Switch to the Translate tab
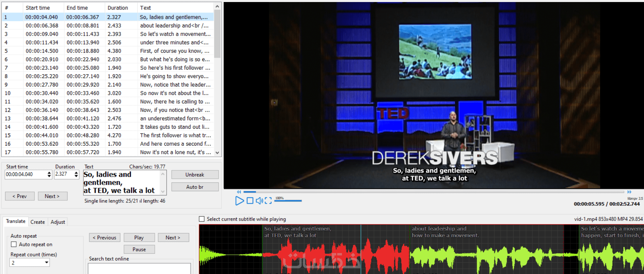This screenshot has height=274, width=644. pos(16,221)
